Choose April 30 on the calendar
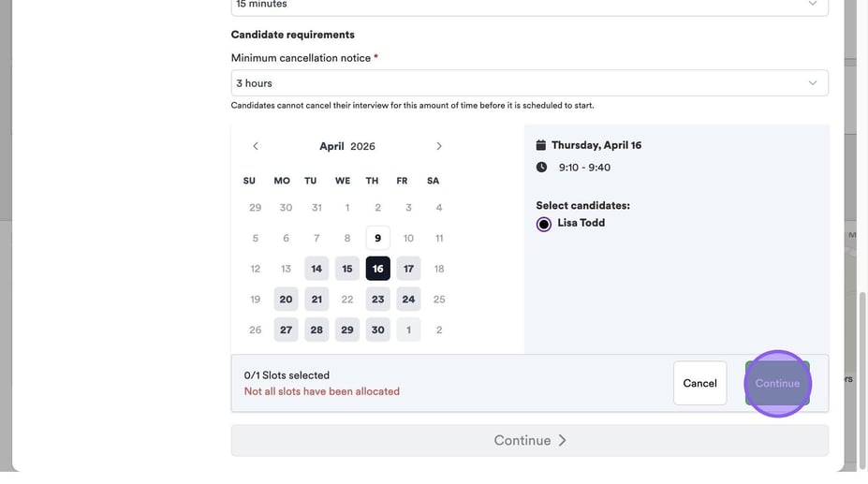Image resolution: width=868 pixels, height=484 pixels. 377,330
